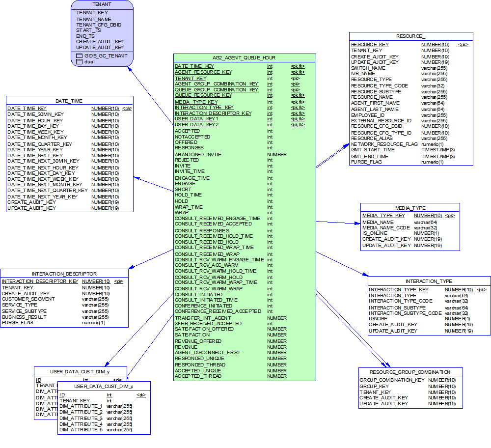This screenshot has height=448, width=491.
Task: Click the ABANDONED_INVITE column row
Action: coord(198,154)
